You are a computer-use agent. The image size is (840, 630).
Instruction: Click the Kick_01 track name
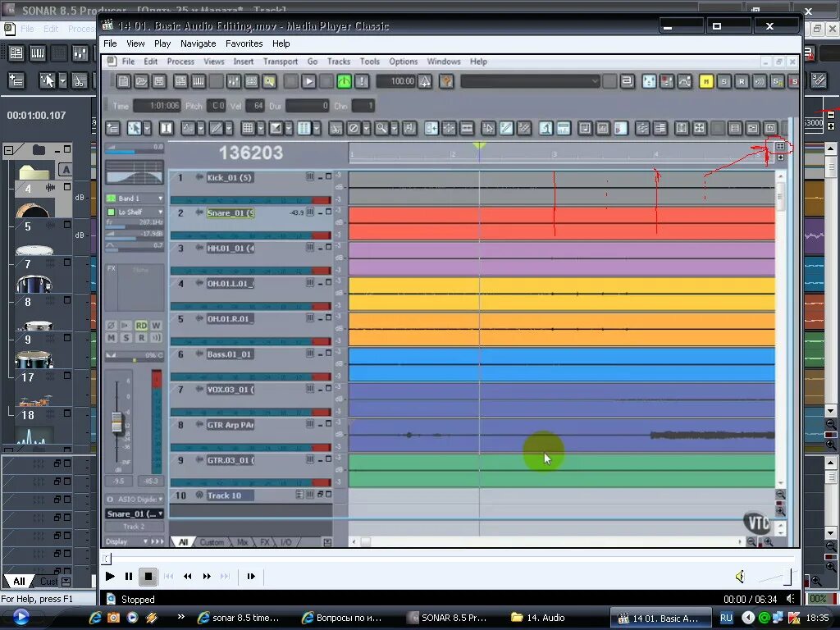point(230,177)
